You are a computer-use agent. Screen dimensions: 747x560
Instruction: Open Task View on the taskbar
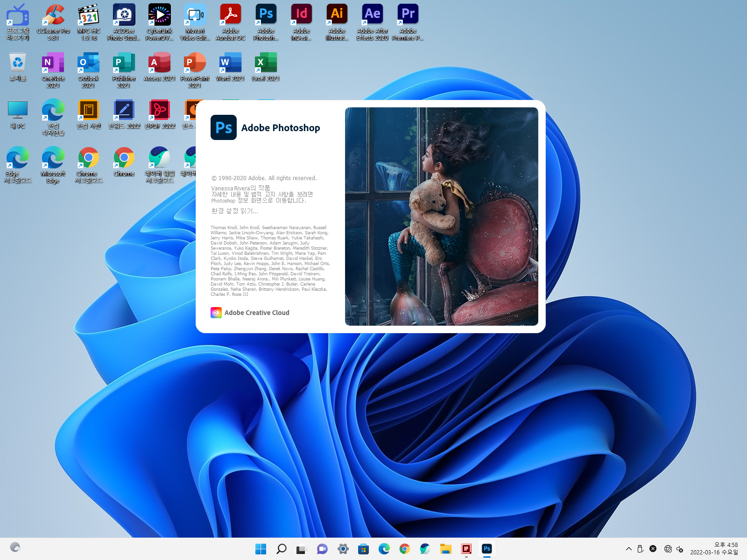tap(302, 549)
